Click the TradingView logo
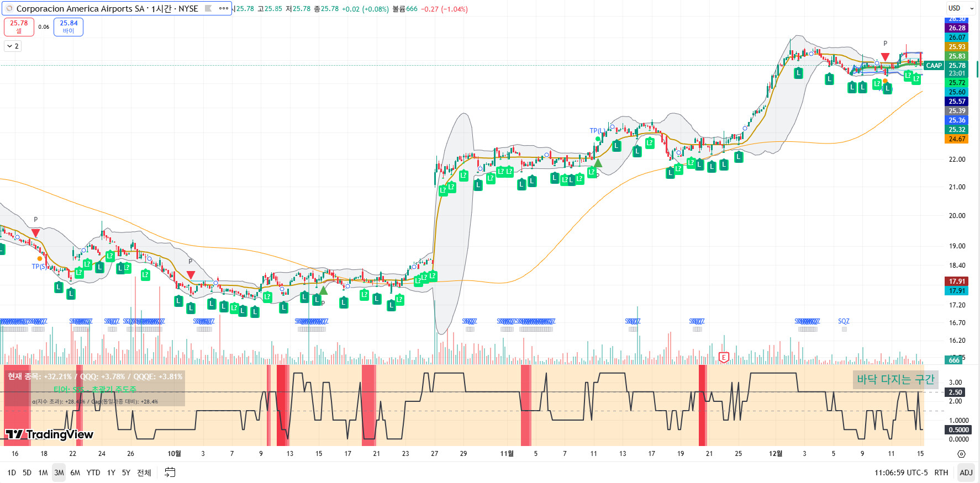980x483 pixels. 50,434
